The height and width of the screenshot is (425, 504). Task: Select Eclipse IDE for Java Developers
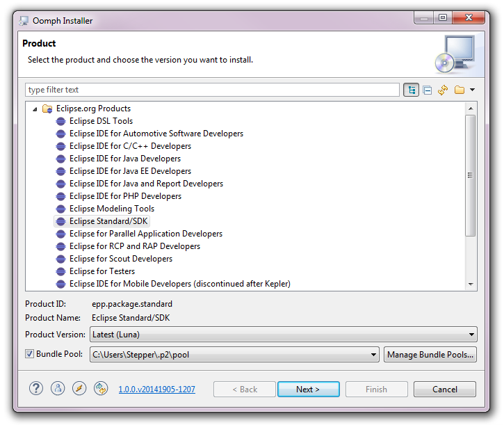pyautogui.click(x=125, y=159)
